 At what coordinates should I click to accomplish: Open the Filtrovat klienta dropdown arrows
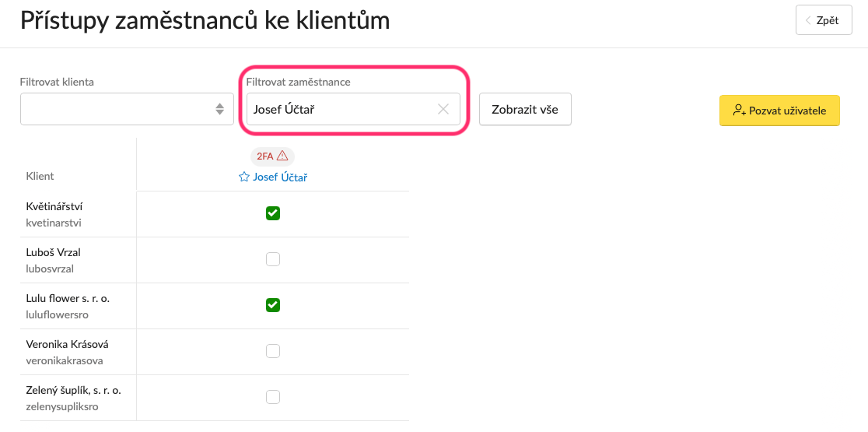click(x=220, y=109)
